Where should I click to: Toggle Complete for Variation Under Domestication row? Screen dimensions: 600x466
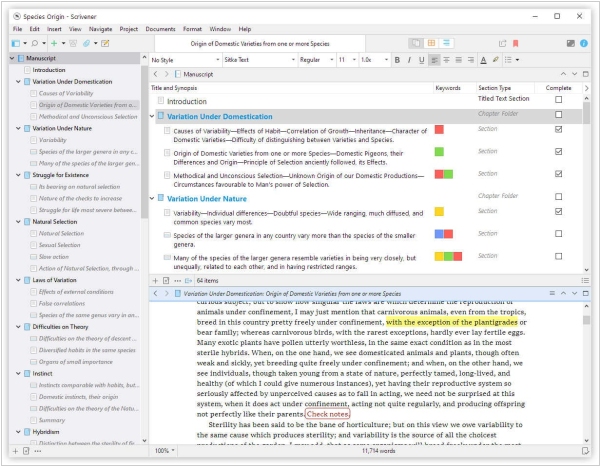[559, 114]
